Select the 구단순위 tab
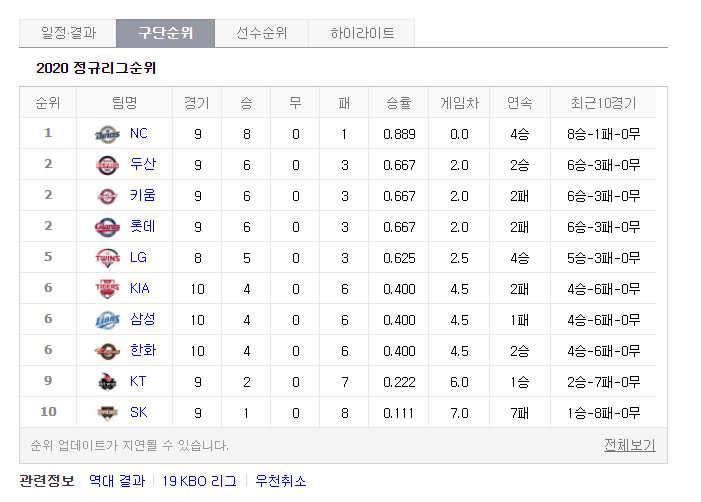701x502 pixels. (x=165, y=33)
